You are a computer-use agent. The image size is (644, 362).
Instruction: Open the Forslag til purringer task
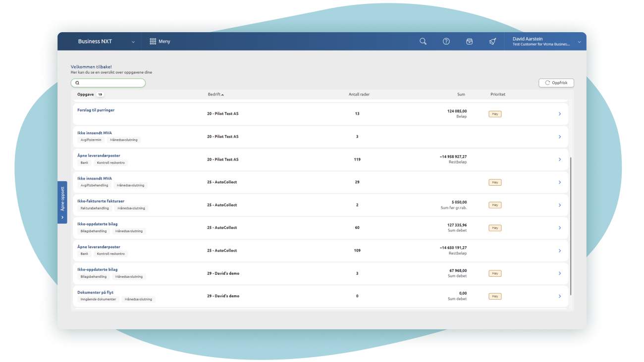96,110
